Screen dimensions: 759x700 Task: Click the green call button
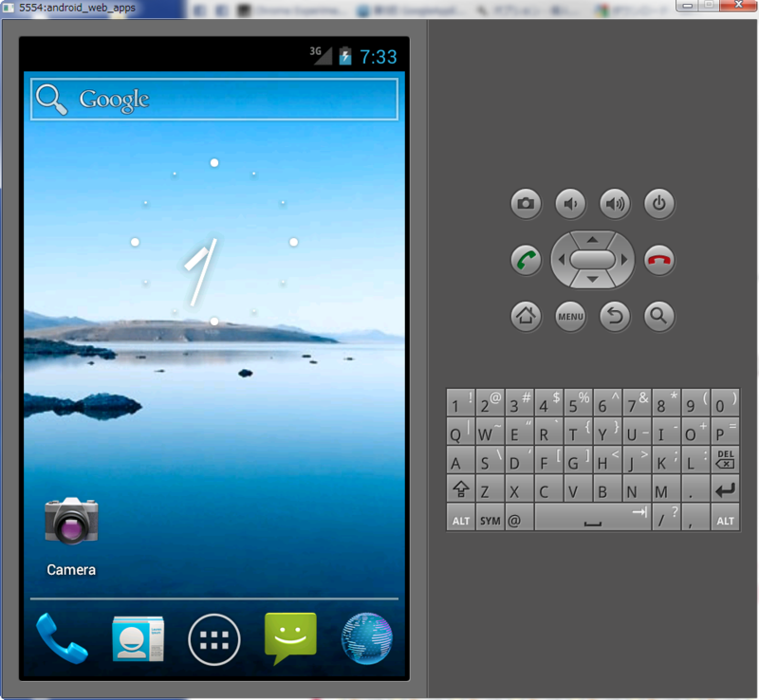(526, 260)
